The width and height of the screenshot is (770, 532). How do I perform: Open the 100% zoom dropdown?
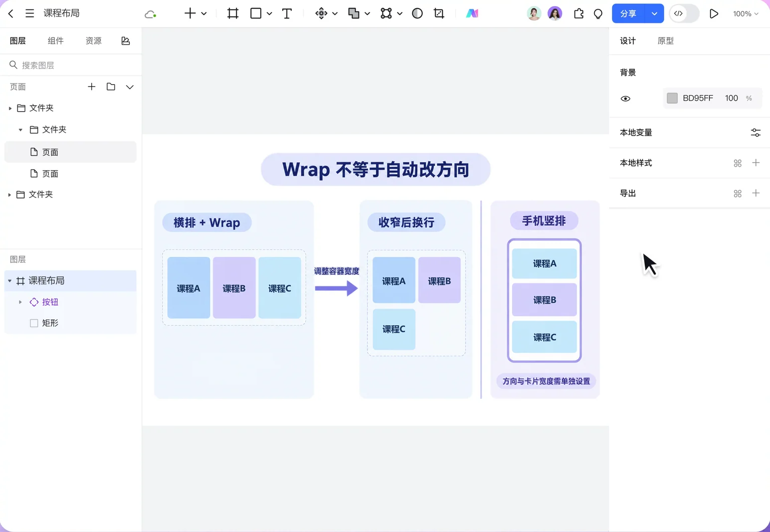point(745,14)
